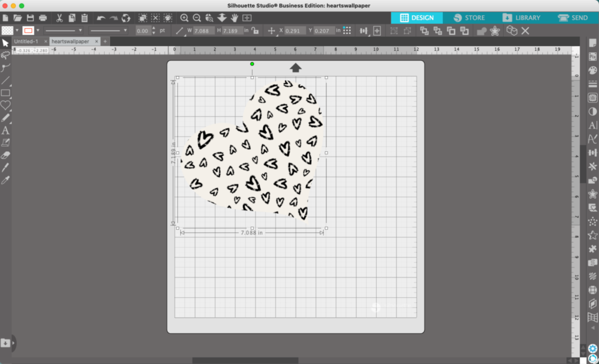Save the heartswallpaper document
The width and height of the screenshot is (599, 364).
point(30,18)
